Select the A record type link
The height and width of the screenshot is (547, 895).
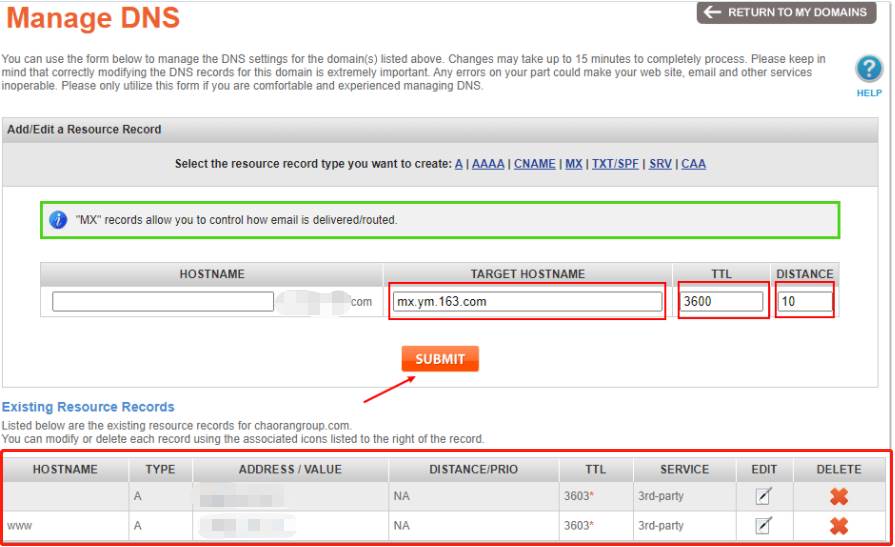(x=458, y=164)
